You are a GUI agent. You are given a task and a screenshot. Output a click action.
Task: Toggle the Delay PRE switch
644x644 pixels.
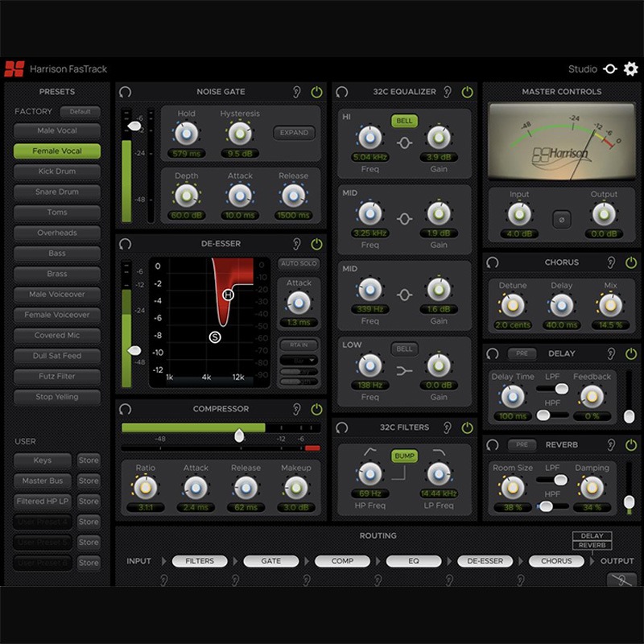[522, 353]
